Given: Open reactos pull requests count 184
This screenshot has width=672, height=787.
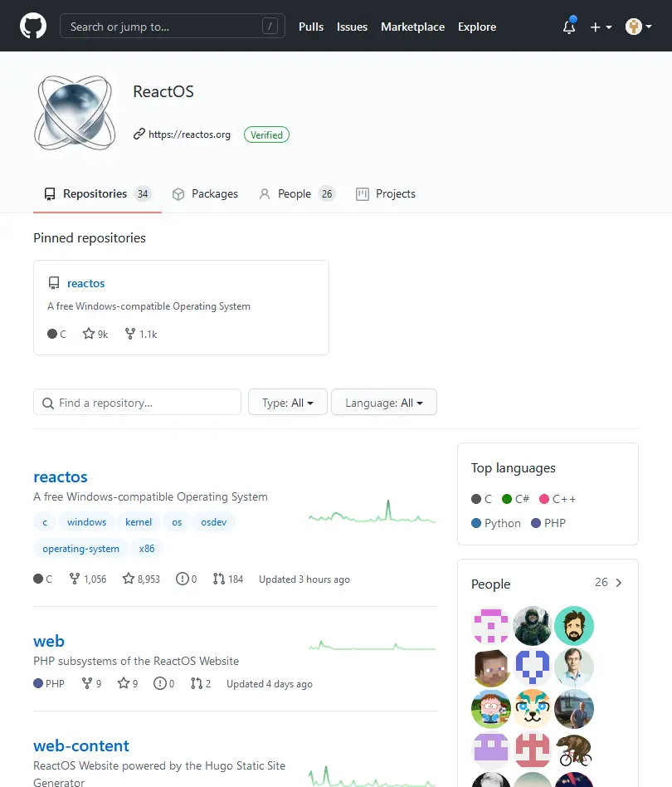Looking at the screenshot, I should pos(227,579).
